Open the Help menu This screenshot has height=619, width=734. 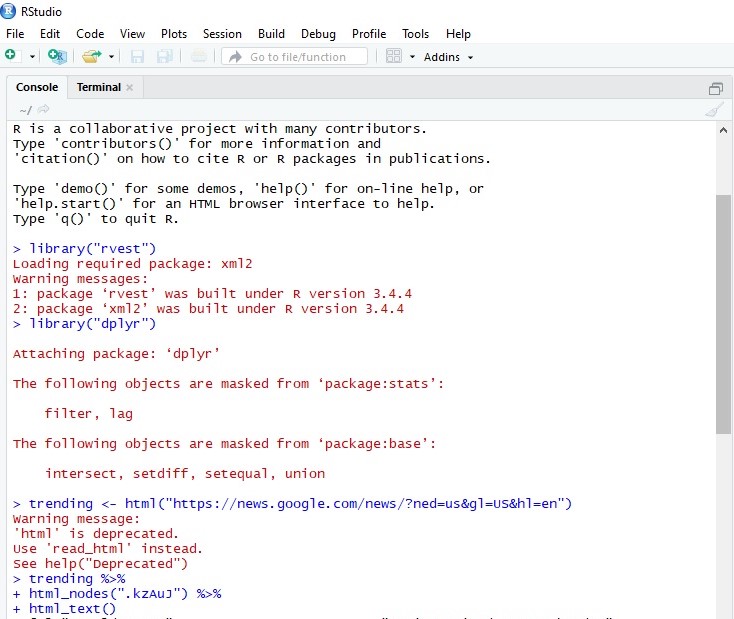458,34
